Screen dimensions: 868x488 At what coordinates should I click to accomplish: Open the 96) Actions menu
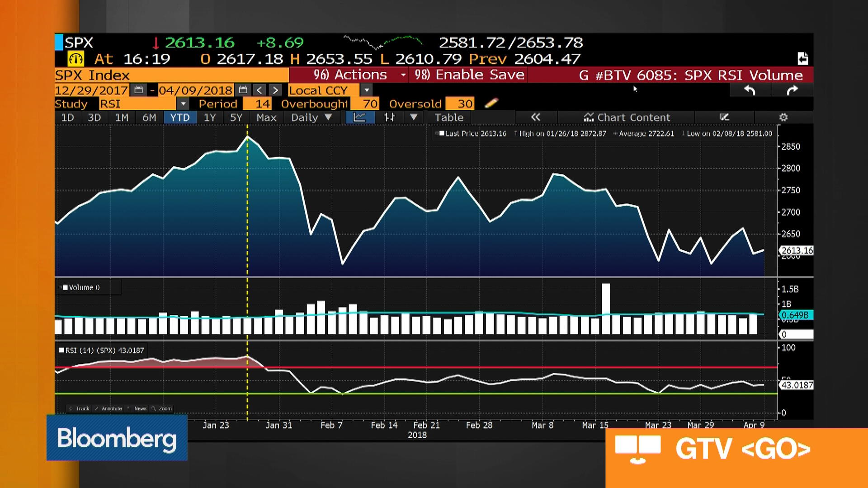tap(350, 75)
